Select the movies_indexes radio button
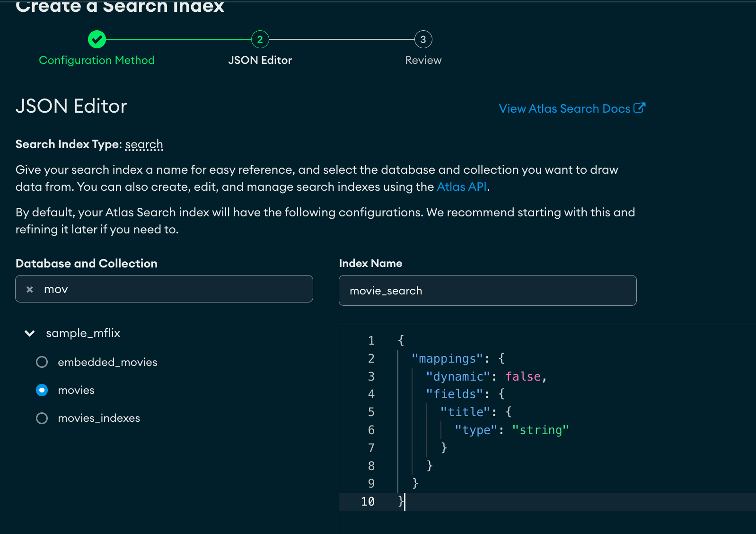 [42, 418]
